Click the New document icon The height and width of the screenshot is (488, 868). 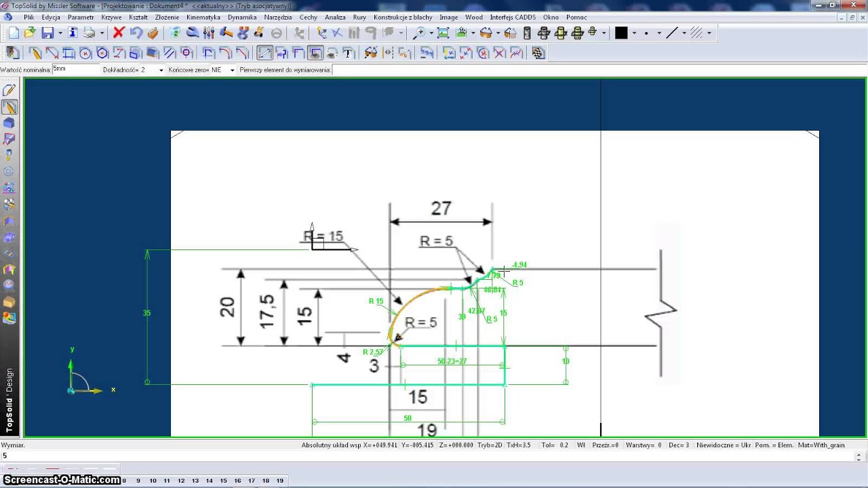(x=14, y=33)
